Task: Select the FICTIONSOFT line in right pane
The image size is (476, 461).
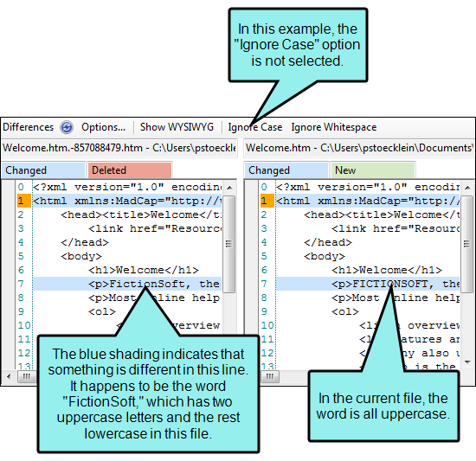Action: pyautogui.click(x=368, y=284)
